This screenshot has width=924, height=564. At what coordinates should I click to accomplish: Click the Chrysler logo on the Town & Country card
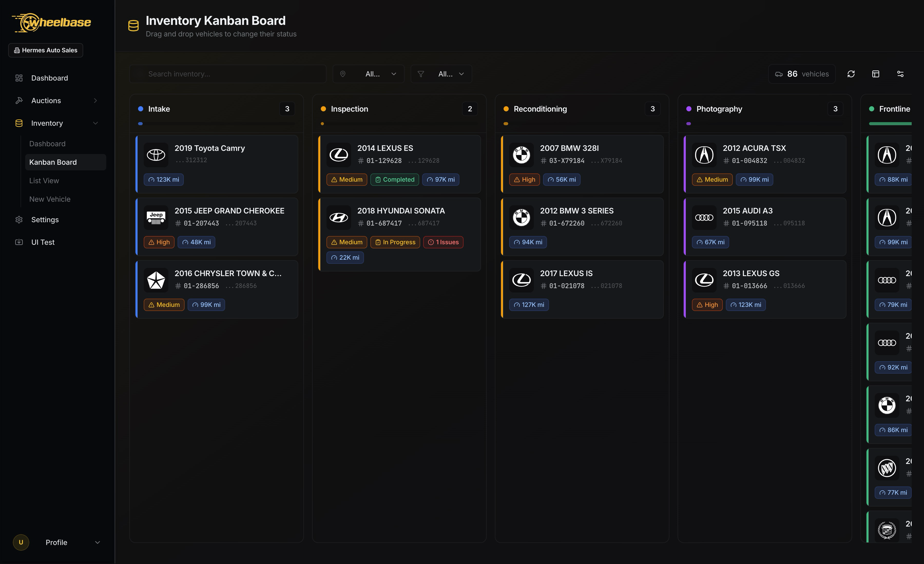point(156,280)
